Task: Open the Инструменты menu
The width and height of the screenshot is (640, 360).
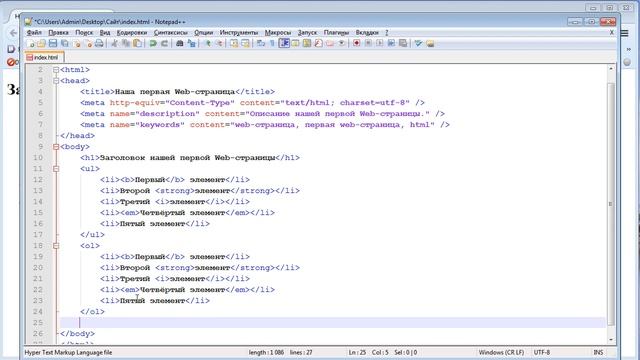Action: (x=238, y=32)
